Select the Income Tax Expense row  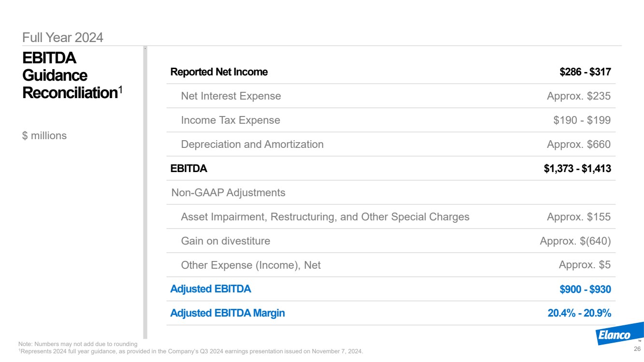230,120
